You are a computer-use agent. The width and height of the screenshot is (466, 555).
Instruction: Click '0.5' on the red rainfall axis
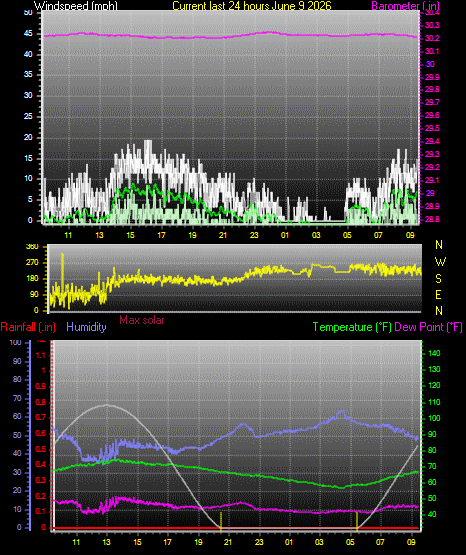click(41, 450)
